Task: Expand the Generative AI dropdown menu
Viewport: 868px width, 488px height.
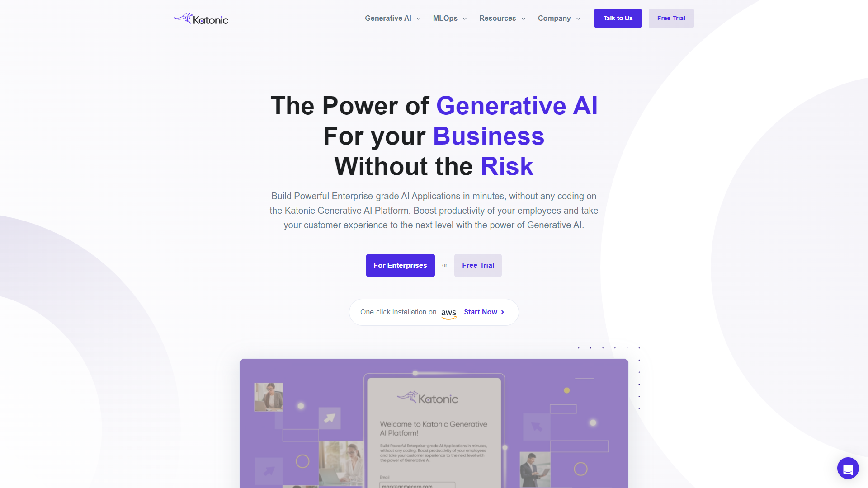Action: click(x=392, y=18)
